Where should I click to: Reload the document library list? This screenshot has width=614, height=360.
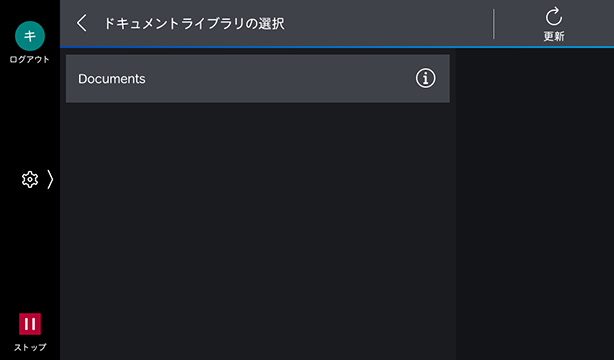pos(554,24)
